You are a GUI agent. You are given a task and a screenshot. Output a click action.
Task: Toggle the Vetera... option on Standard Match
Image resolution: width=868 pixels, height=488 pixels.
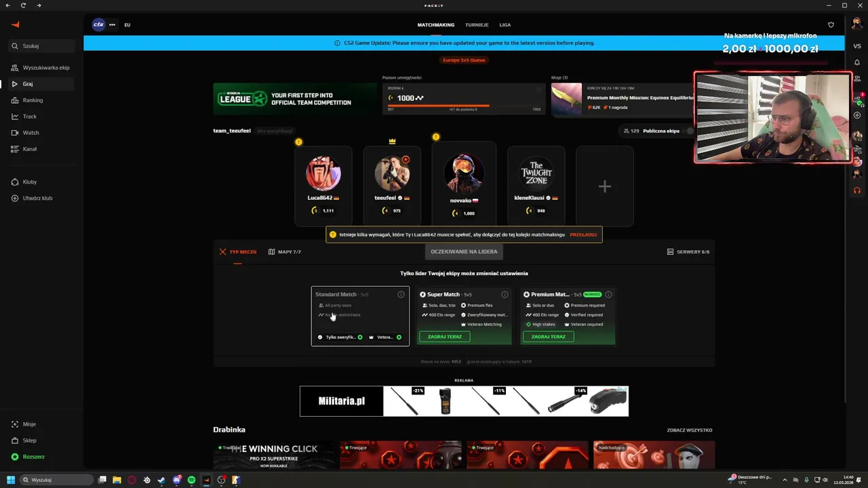pos(385,338)
